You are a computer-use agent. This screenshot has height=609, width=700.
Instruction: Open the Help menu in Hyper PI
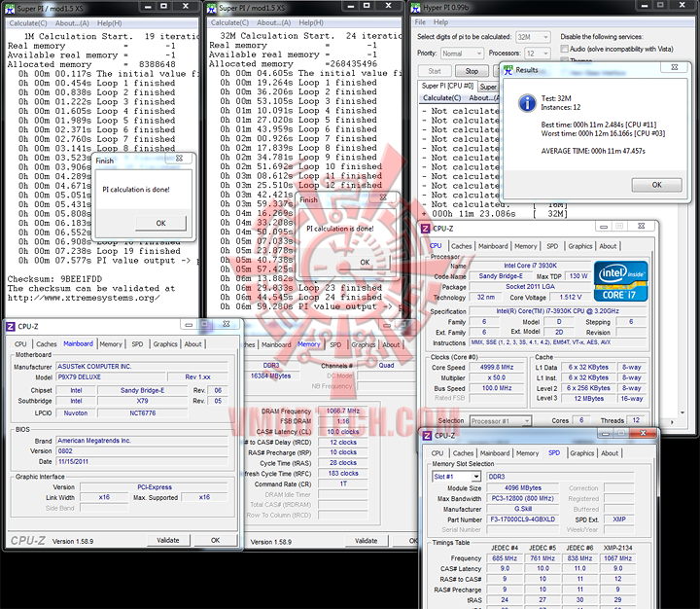[440, 22]
